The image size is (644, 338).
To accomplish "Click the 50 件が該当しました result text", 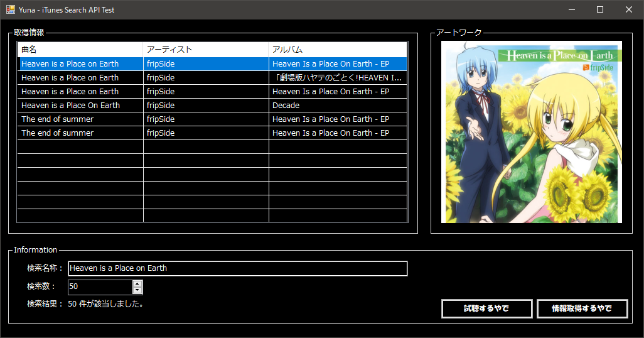I will coord(105,304).
